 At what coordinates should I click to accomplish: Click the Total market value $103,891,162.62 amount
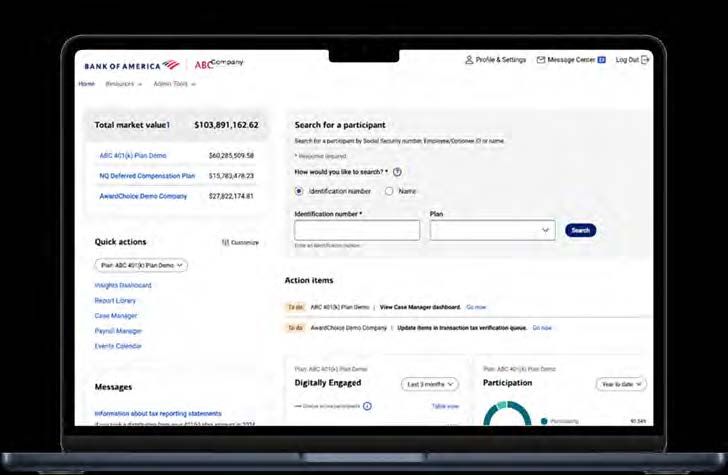[226, 125]
